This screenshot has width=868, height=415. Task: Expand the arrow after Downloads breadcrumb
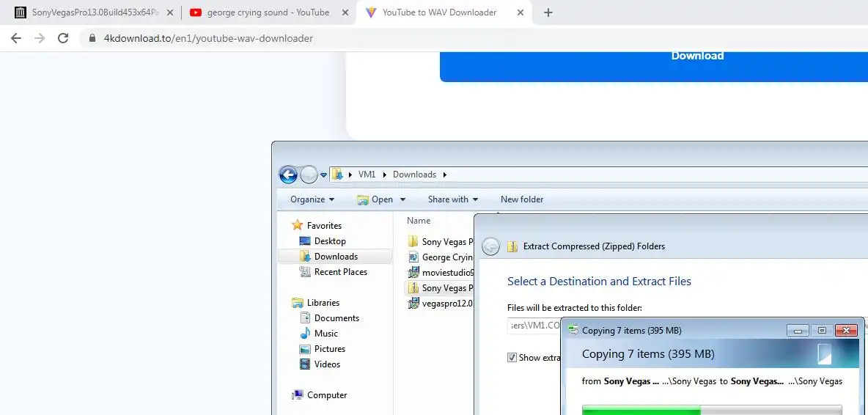(444, 175)
